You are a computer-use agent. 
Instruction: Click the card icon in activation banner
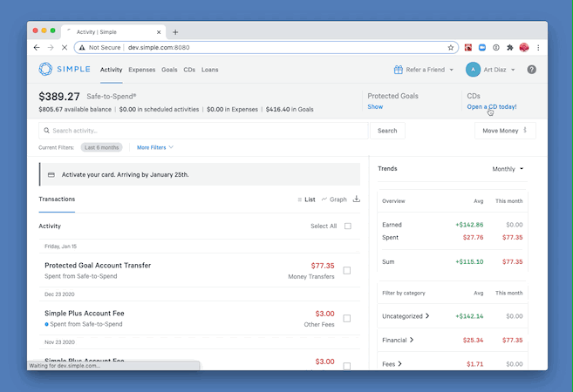51,175
